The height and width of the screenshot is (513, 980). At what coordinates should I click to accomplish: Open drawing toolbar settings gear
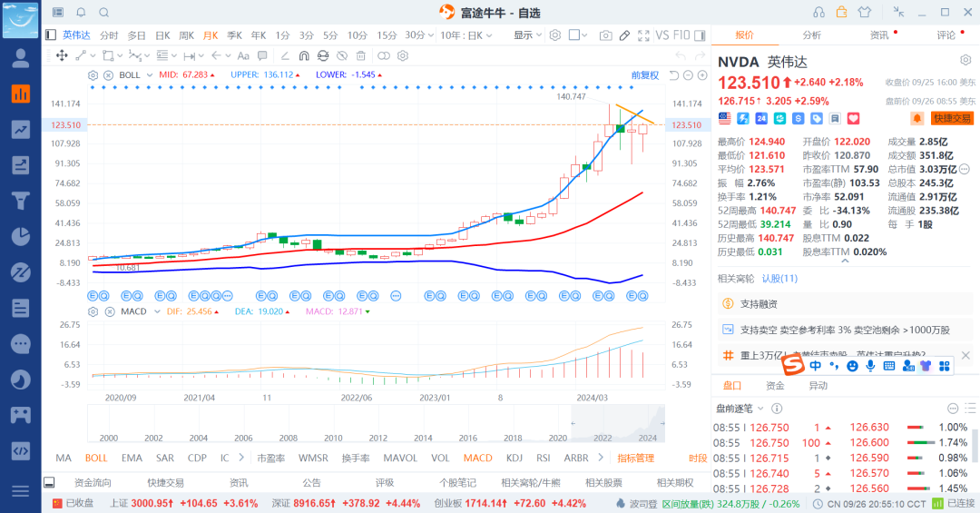pyautogui.click(x=403, y=55)
